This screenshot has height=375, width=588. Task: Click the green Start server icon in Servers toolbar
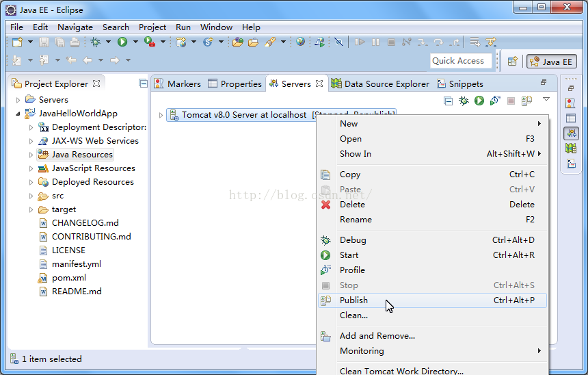click(479, 101)
